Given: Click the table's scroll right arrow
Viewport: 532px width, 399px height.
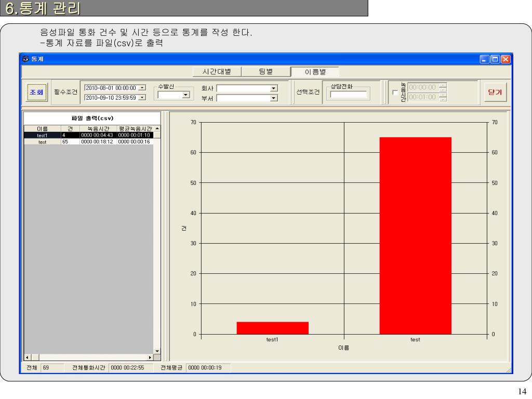Looking at the screenshot, I should [x=150, y=357].
